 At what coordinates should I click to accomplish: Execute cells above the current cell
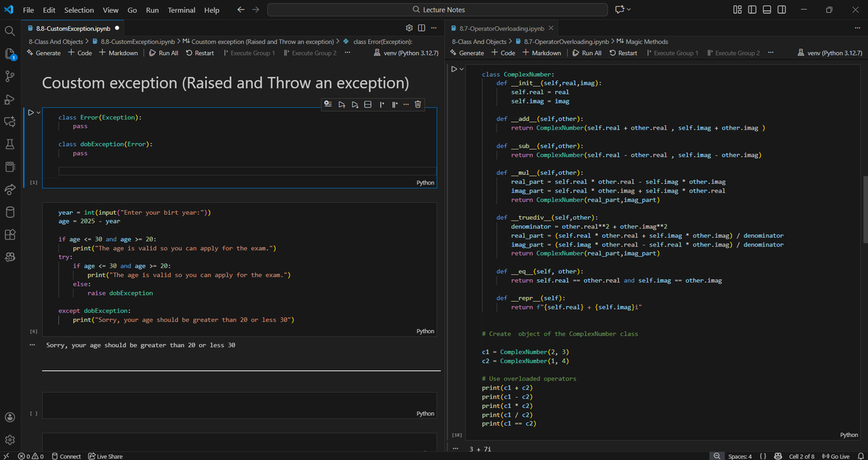click(x=342, y=104)
